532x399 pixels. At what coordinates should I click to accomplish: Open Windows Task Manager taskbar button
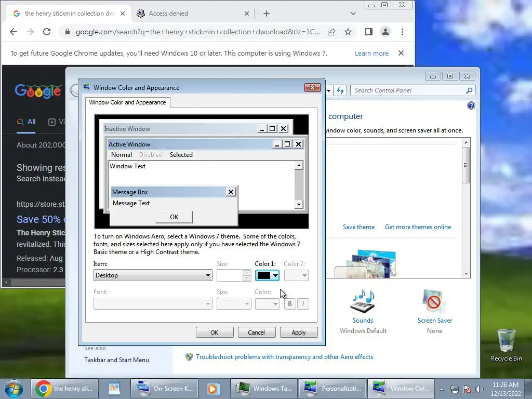(263, 389)
